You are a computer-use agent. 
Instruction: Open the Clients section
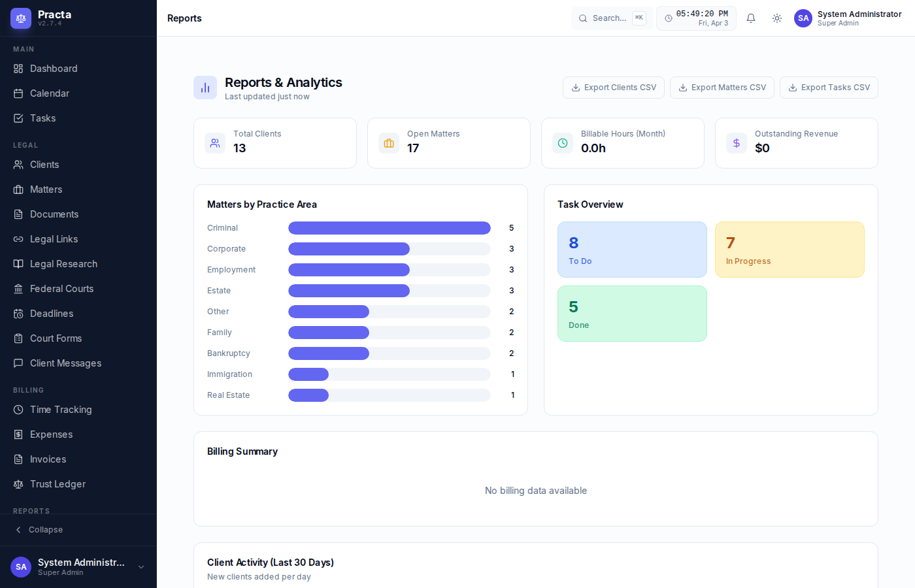78,165
